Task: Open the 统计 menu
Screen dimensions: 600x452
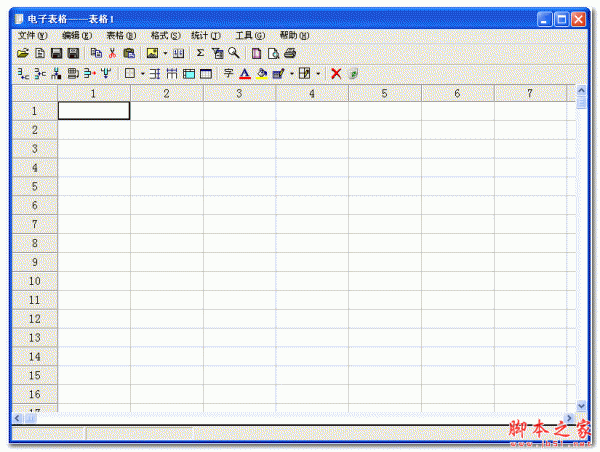Action: pyautogui.click(x=206, y=36)
